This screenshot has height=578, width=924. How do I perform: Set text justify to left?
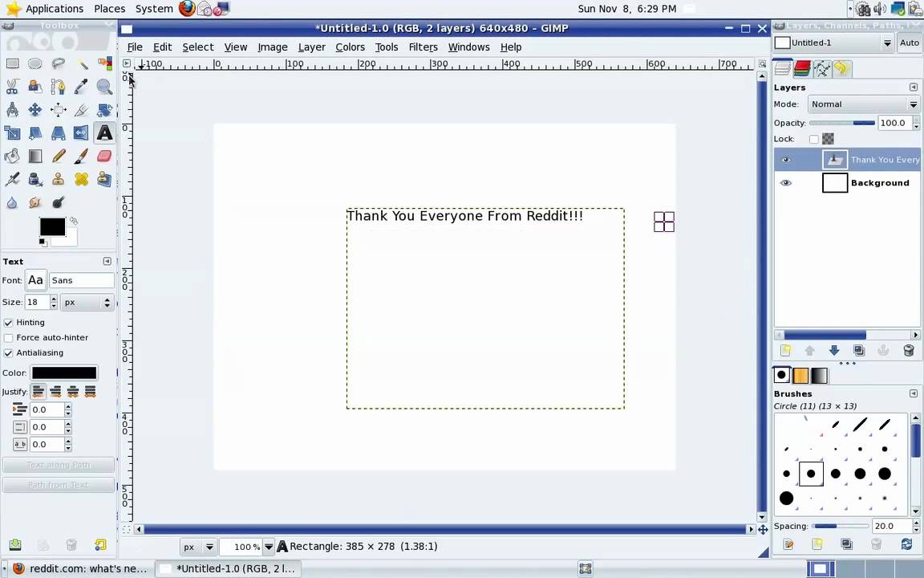click(38, 392)
